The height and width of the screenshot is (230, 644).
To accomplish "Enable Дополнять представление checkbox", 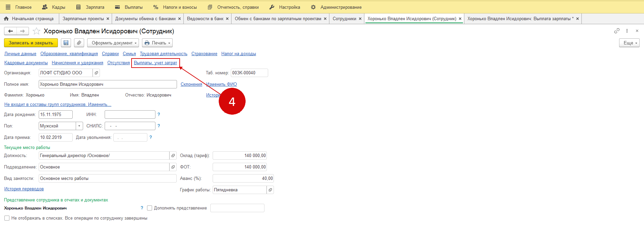I will 150,208.
